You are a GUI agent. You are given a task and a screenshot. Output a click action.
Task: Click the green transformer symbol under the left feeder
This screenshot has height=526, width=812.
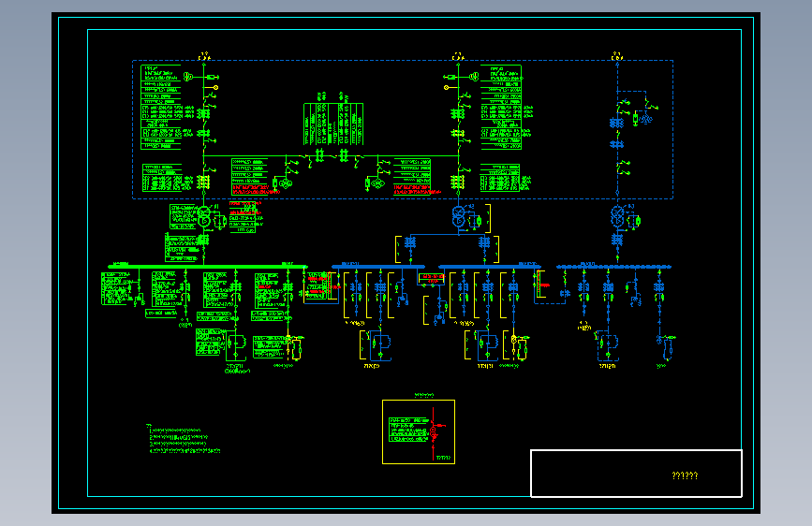pos(204,216)
